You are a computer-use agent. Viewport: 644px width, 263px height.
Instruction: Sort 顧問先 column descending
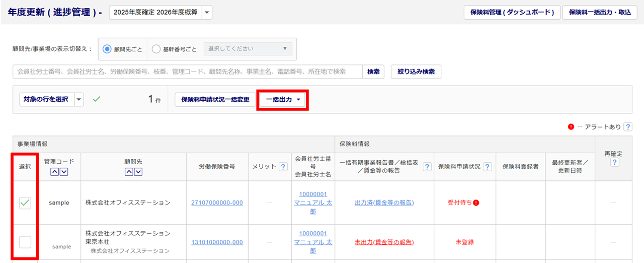[138, 172]
